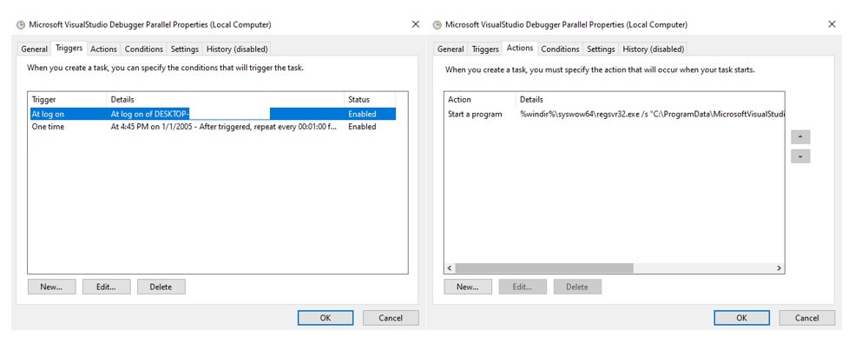Screen dimensions: 868x357
Task: Open History (disabled) tab in left window
Action: click(237, 49)
